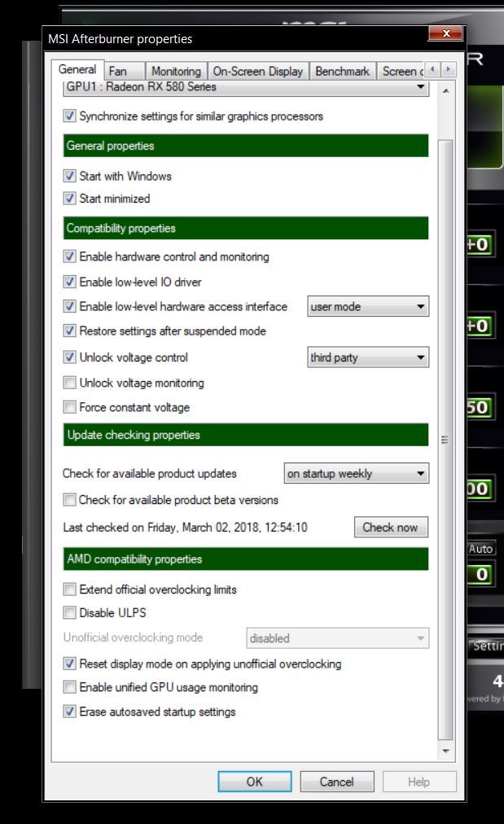Click the Cancel button
The width and height of the screenshot is (504, 824).
pos(337,782)
